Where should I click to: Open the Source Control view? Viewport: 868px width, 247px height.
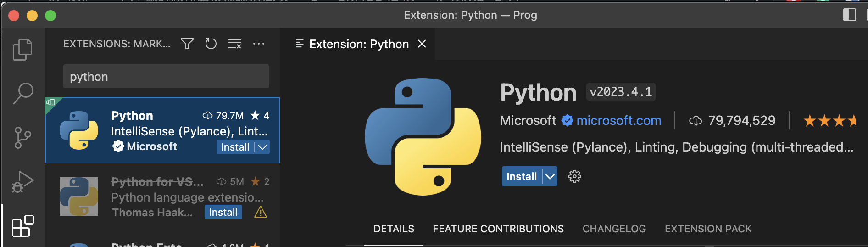(x=22, y=137)
